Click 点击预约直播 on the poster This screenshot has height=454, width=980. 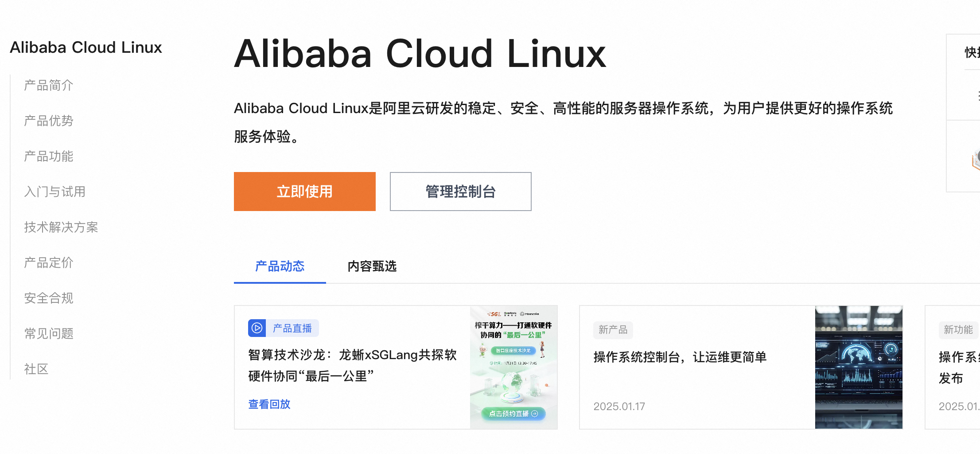pyautogui.click(x=513, y=413)
